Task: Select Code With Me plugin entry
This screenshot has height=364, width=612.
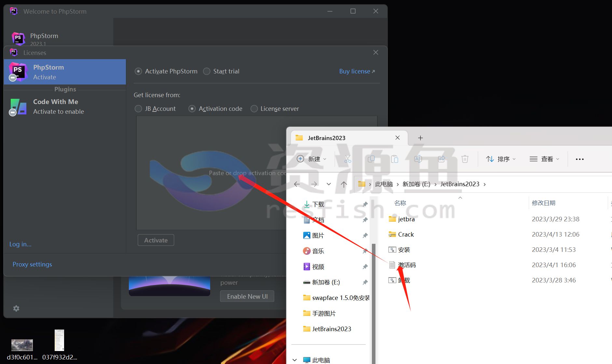Action: pyautogui.click(x=65, y=107)
